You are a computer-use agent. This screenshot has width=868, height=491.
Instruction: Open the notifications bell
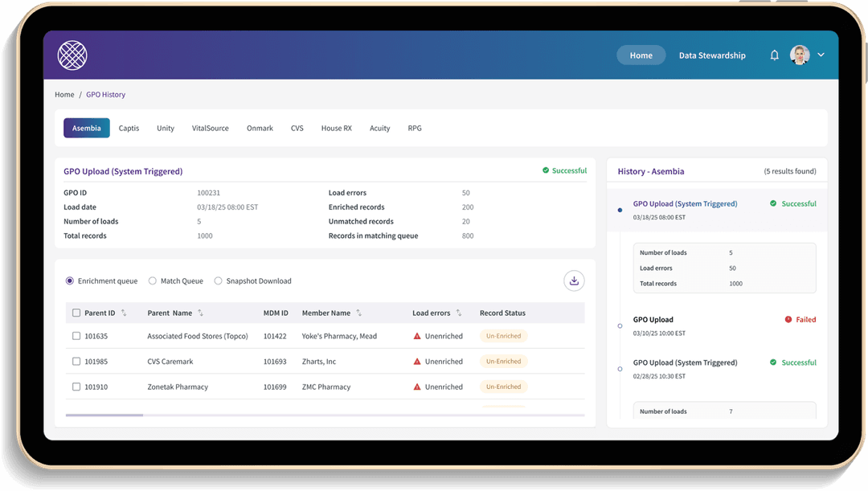click(774, 55)
